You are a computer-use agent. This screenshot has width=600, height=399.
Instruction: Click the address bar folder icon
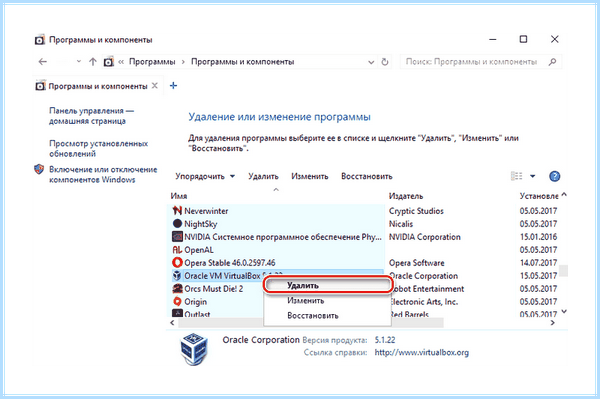109,62
